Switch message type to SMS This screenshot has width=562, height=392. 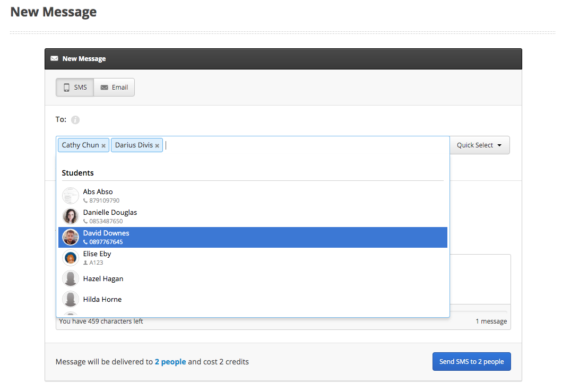point(75,88)
